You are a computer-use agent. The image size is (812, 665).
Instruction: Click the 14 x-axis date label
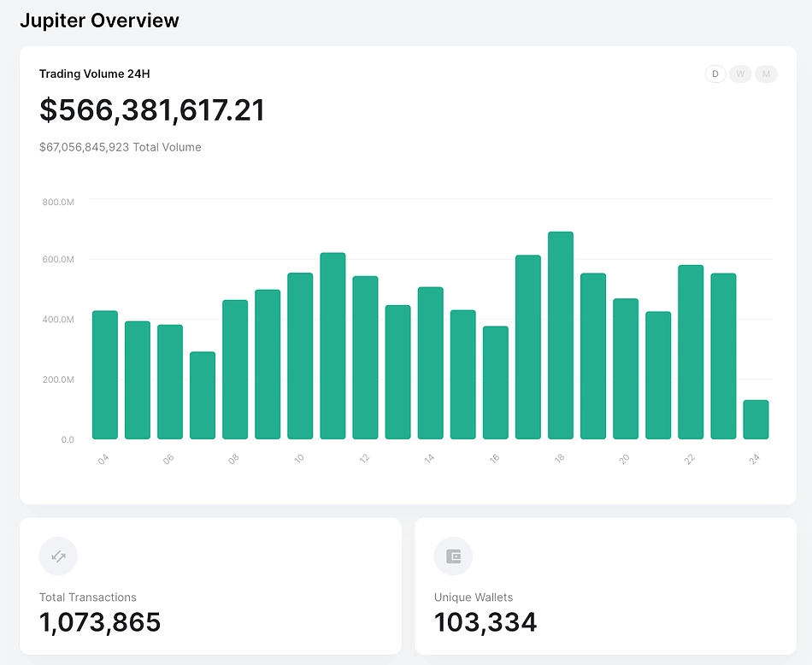[x=429, y=459]
